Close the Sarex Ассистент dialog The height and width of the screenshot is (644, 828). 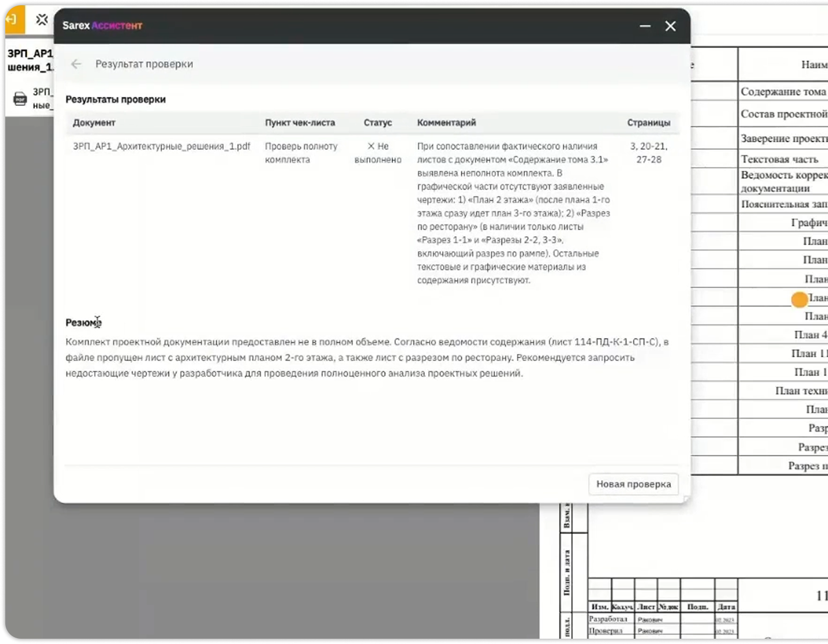(x=671, y=26)
